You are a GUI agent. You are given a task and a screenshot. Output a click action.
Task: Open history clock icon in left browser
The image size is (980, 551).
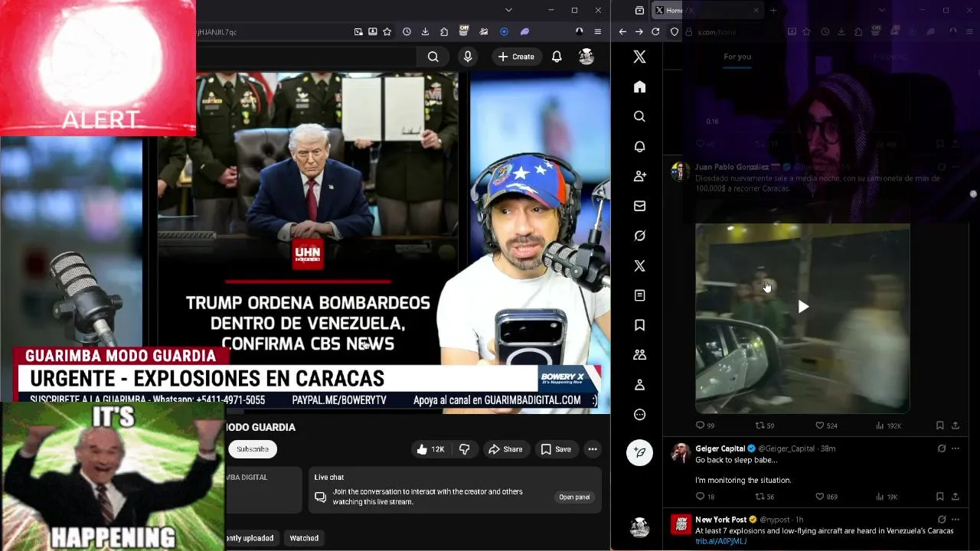tap(407, 31)
